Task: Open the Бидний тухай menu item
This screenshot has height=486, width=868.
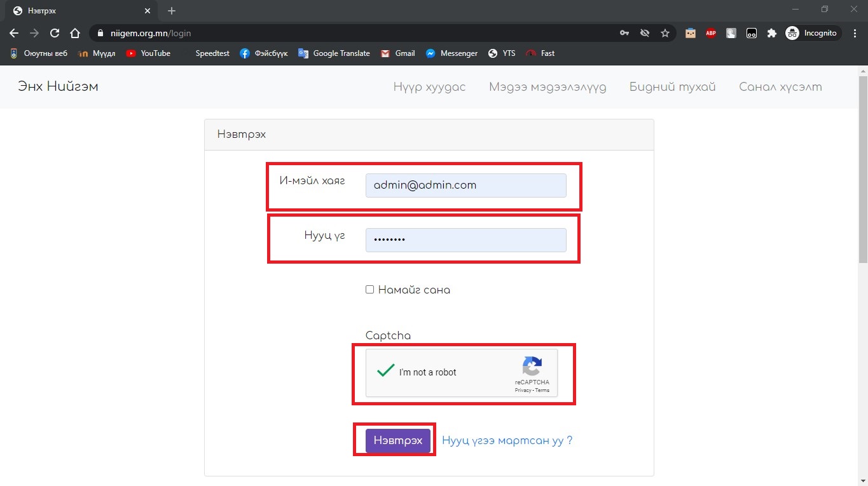Action: (x=672, y=87)
